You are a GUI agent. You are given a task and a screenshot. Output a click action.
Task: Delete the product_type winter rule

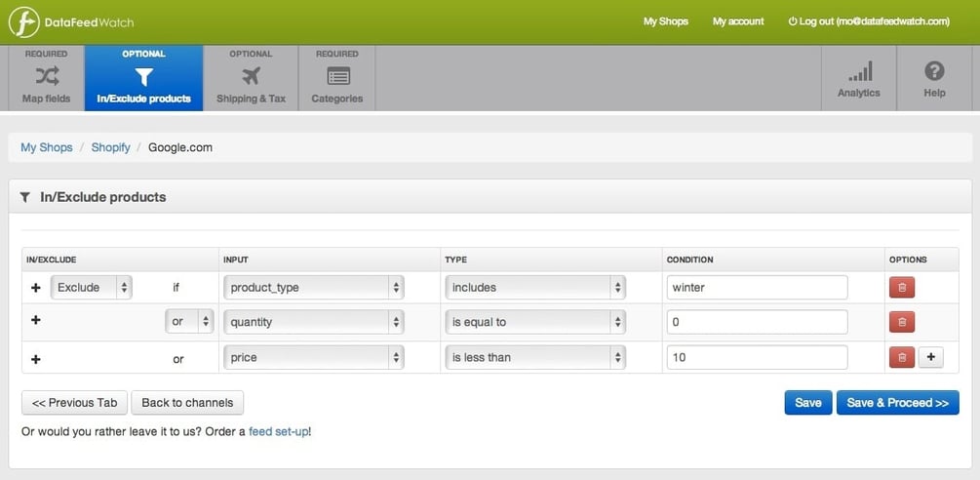(901, 288)
